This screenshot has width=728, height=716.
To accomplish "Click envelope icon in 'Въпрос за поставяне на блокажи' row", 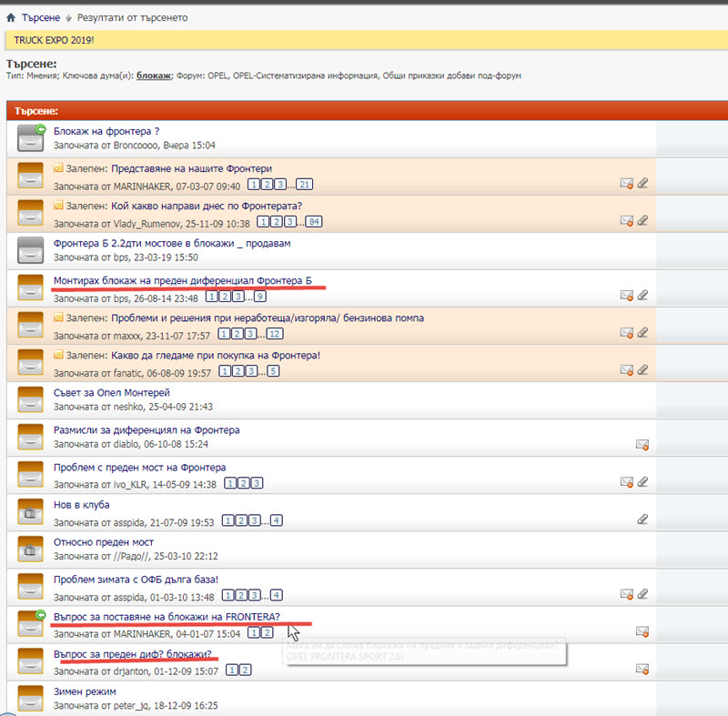I will 642,631.
